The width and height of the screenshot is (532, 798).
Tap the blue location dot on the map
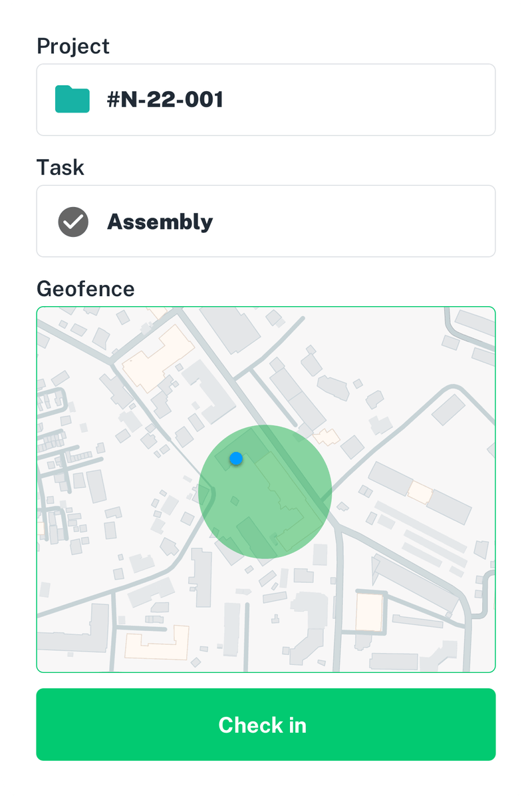pos(235,459)
